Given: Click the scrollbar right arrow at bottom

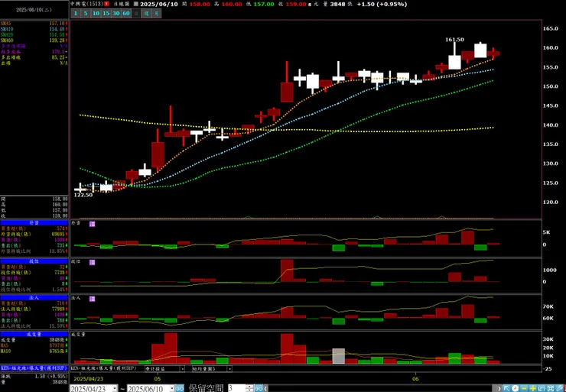Looking at the screenshot, I should point(499,388).
